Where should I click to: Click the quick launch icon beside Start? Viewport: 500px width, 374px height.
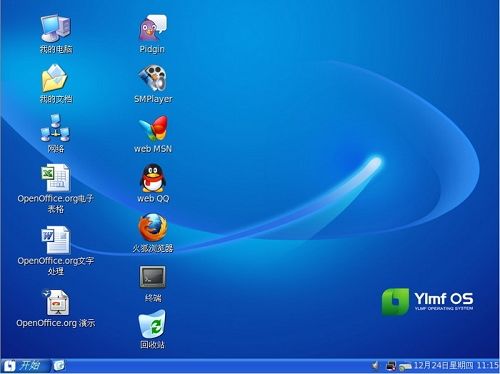click(59, 366)
